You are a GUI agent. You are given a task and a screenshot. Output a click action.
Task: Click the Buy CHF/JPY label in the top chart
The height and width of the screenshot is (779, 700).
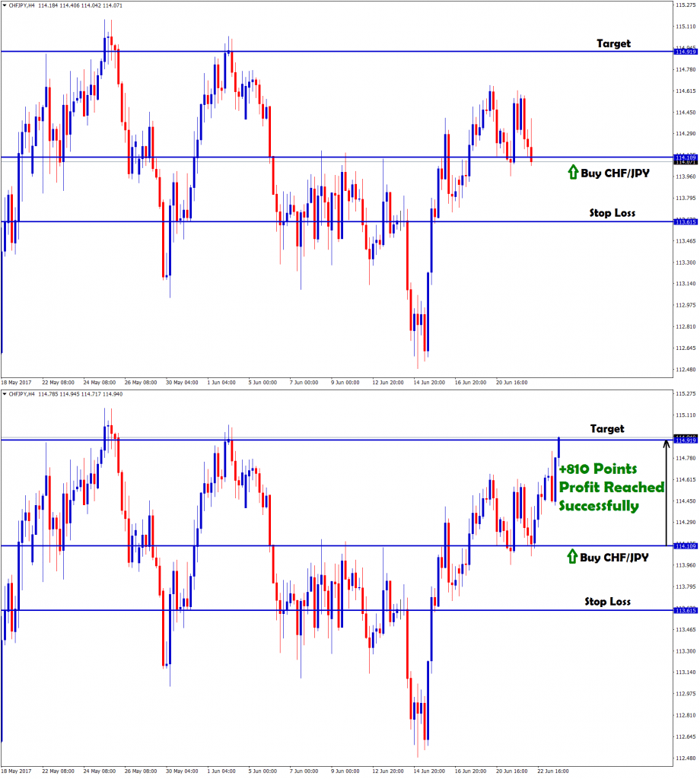tap(615, 173)
